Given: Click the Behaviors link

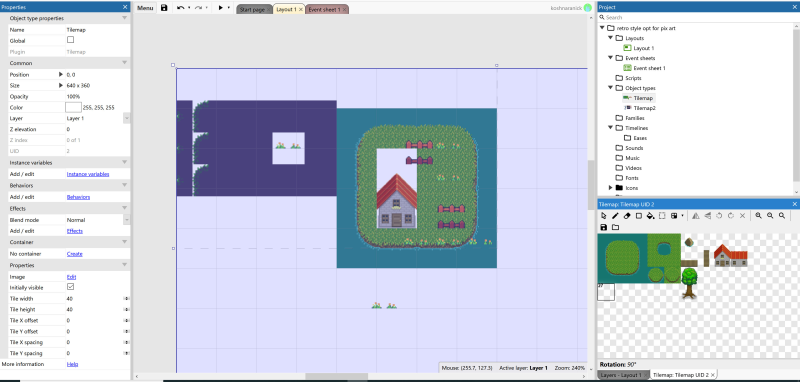Looking at the screenshot, I should coord(78,197).
